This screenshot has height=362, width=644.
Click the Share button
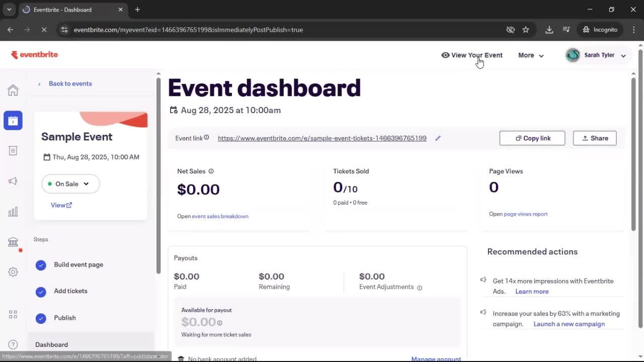click(x=595, y=138)
